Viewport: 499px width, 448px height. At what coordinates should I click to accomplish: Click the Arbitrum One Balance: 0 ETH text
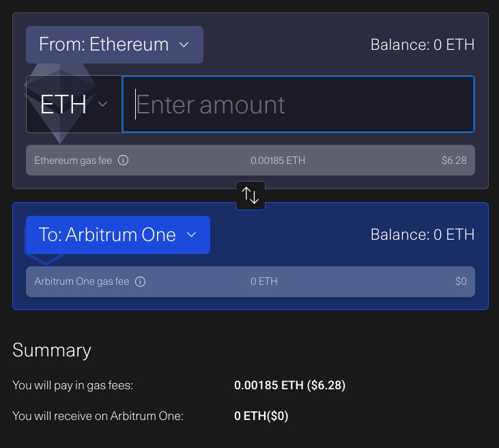pyautogui.click(x=422, y=235)
